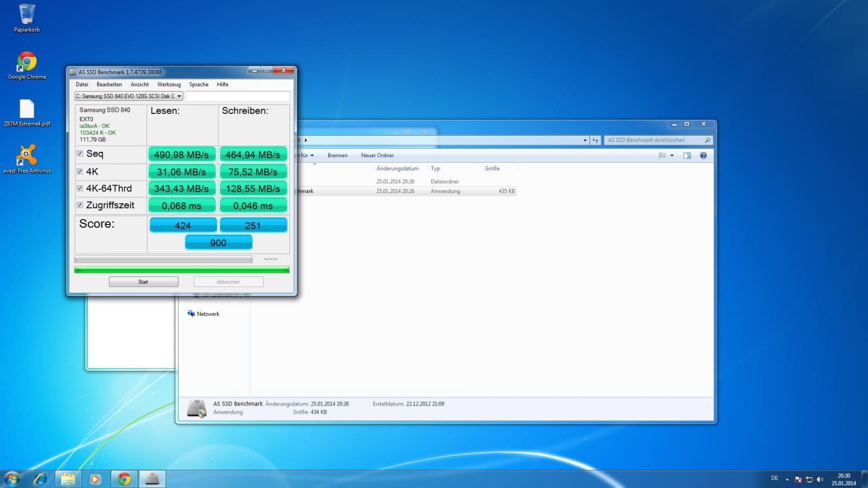Image resolution: width=868 pixels, height=488 pixels.
Task: Open the Papierkorb recycle bin icon
Action: pyautogui.click(x=27, y=18)
